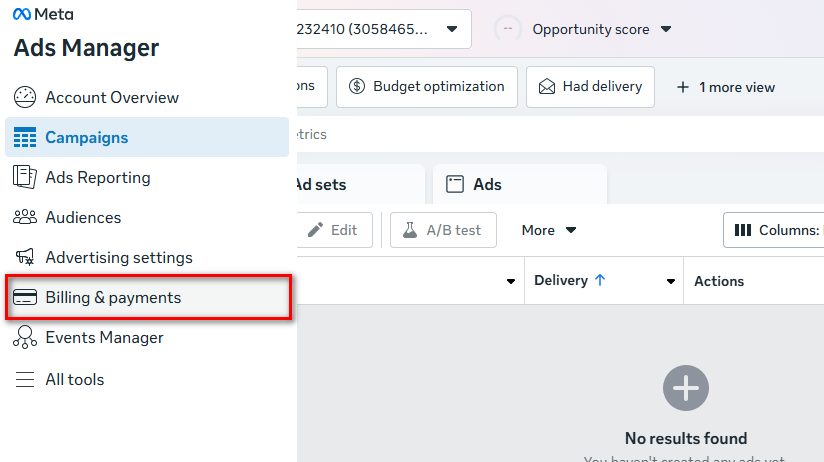The height and width of the screenshot is (462, 824).
Task: Expand the Opportunity score dropdown
Action: (x=667, y=30)
